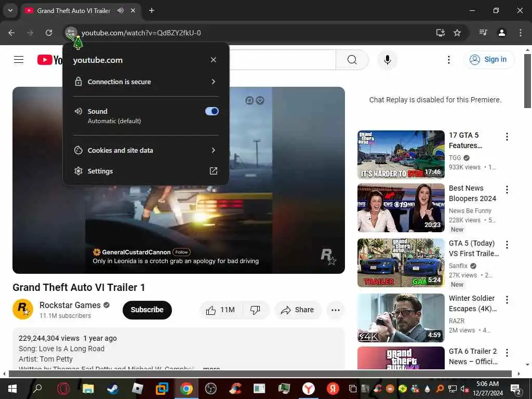Screen dimensions: 532x399
Task: Toggle the Sound switch for youtube.com
Action: [212, 111]
